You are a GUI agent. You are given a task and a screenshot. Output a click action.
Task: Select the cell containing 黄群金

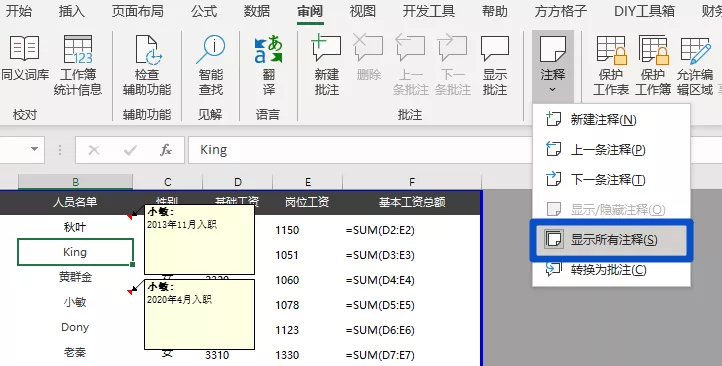pos(75,277)
